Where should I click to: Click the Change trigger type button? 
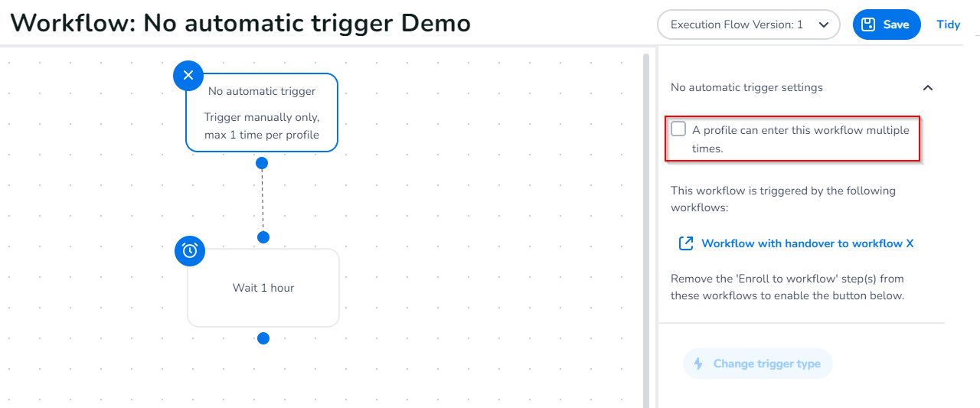pos(757,364)
